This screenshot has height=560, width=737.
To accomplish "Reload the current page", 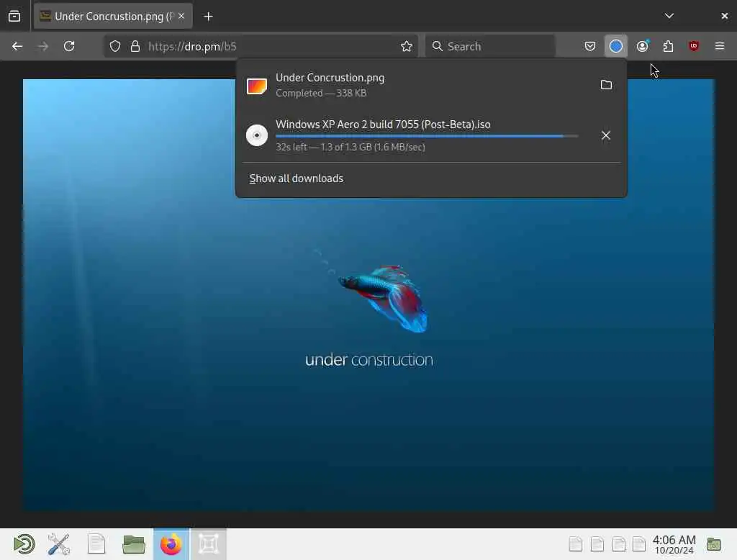I will point(69,46).
